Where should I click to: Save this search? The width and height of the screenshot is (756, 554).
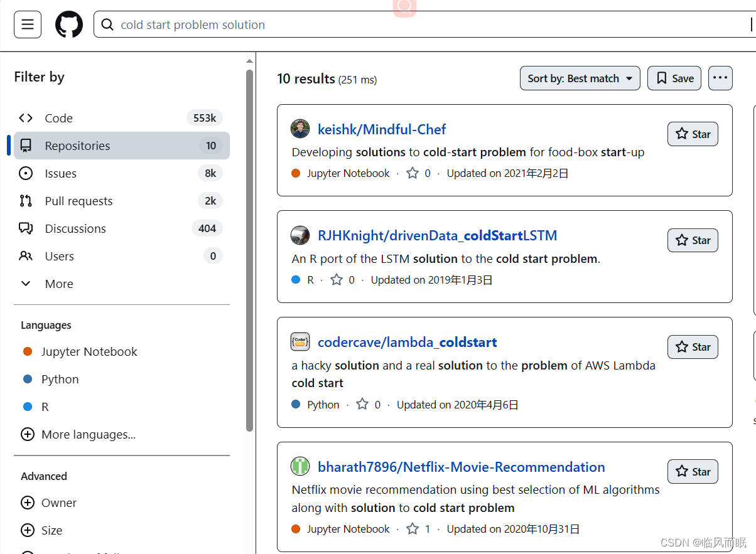click(674, 78)
